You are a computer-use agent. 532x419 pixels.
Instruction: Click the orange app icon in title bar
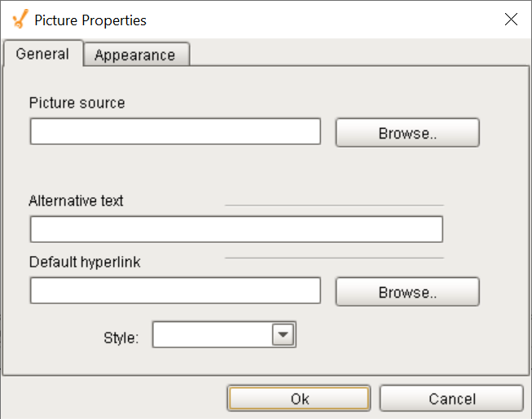point(20,19)
